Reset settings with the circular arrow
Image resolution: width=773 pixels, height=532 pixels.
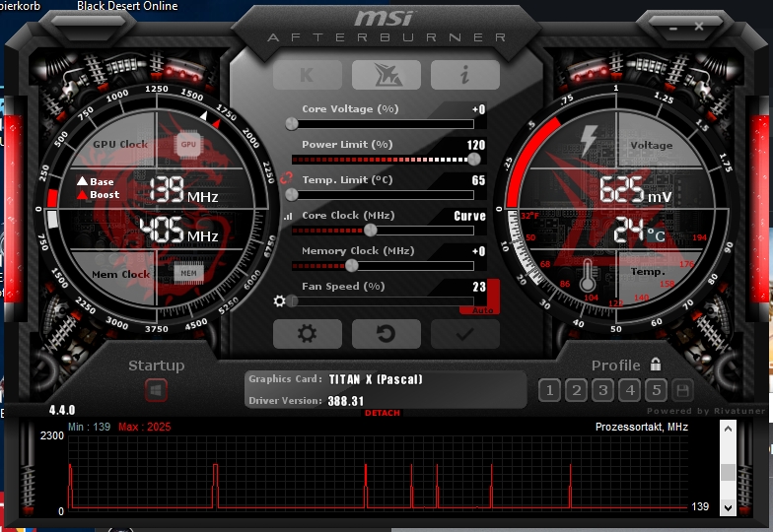[386, 334]
